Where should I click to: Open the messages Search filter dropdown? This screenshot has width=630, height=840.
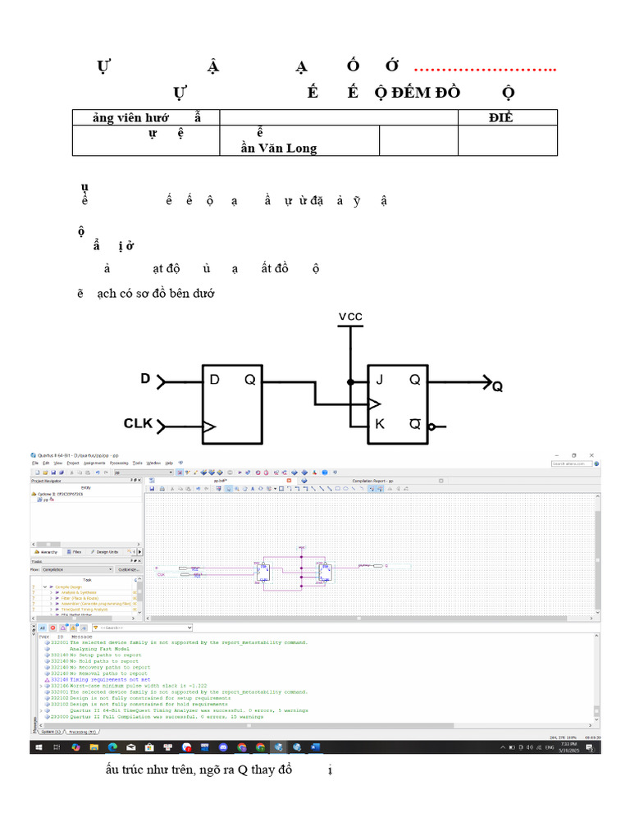189,628
